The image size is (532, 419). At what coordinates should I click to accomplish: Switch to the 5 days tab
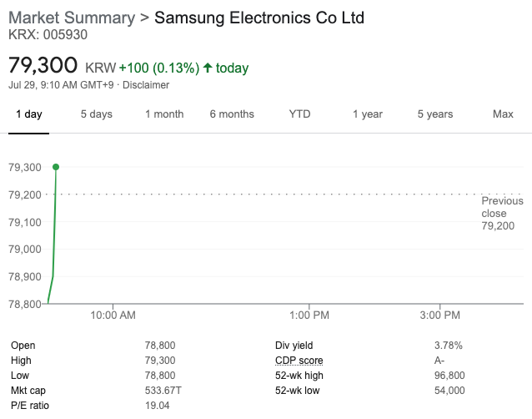click(x=96, y=114)
